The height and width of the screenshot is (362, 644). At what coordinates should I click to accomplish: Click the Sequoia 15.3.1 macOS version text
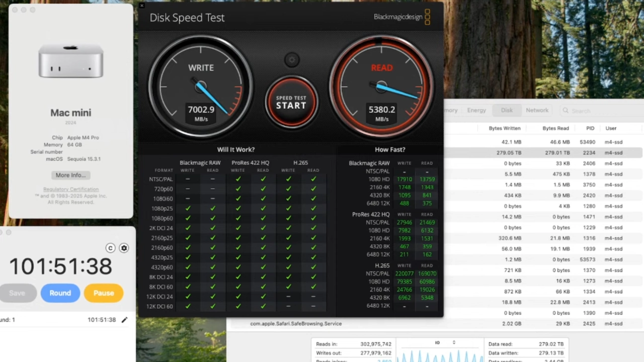click(84, 159)
